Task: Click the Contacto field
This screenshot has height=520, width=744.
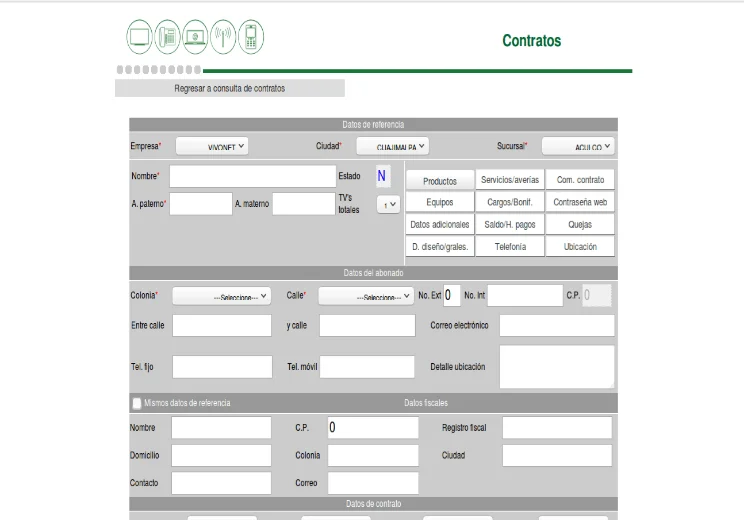Action: [221, 483]
